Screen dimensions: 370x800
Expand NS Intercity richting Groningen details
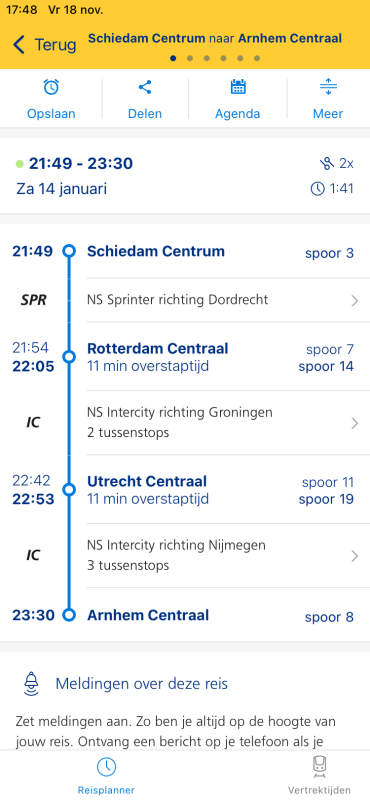(228, 422)
